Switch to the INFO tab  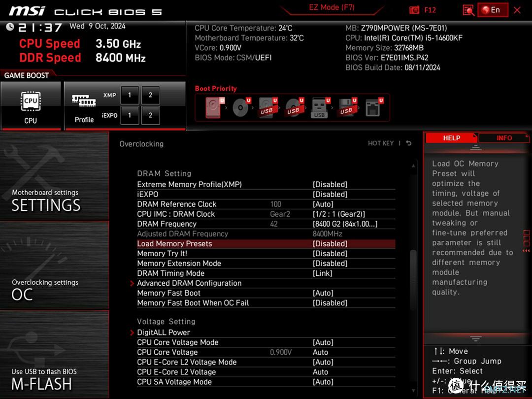coord(504,138)
